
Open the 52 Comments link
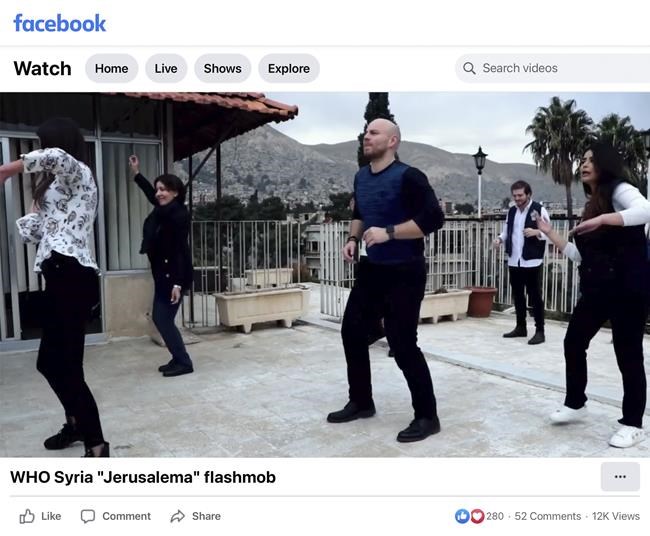[x=548, y=516]
